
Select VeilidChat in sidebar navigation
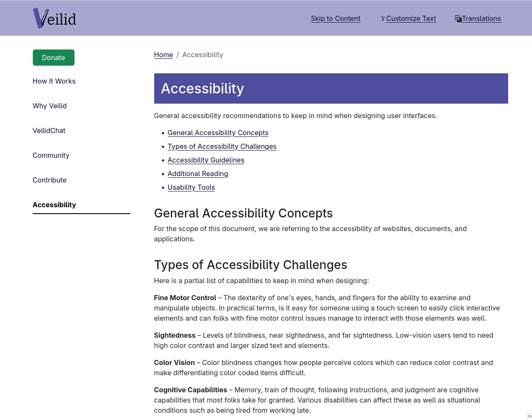[x=49, y=131]
